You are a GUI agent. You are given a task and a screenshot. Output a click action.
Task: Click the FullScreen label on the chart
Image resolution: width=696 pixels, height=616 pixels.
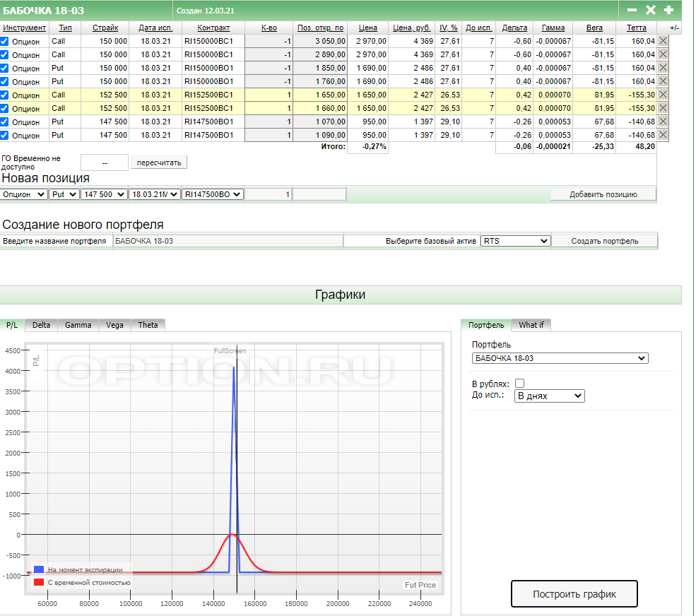click(x=230, y=351)
